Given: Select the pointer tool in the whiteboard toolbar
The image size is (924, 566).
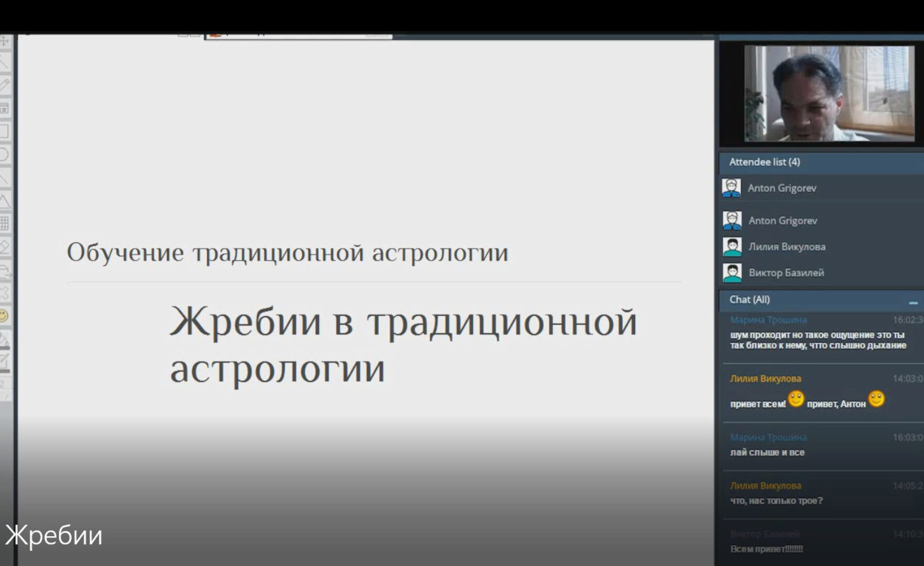Looking at the screenshot, I should (4, 41).
